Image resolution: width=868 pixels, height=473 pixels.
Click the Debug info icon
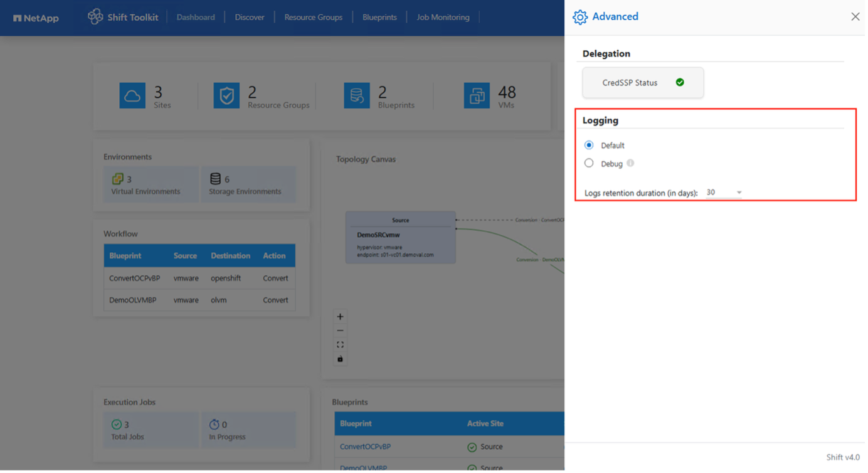point(630,163)
